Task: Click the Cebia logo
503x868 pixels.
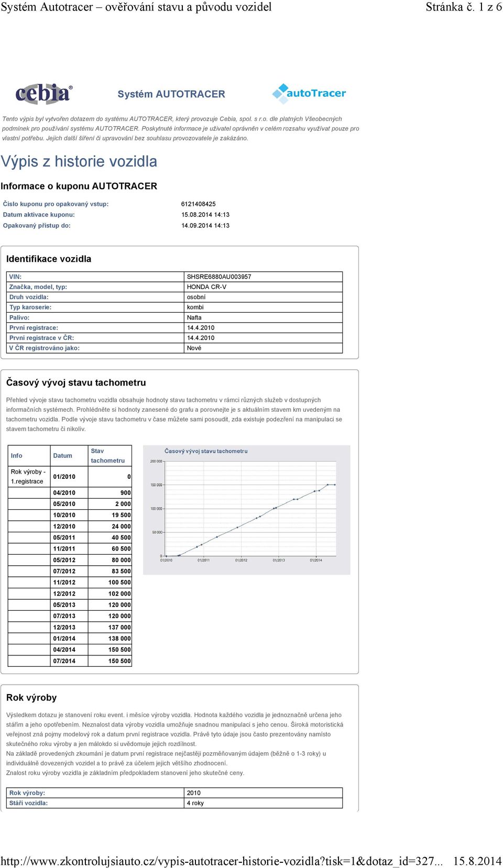Action: (x=44, y=94)
